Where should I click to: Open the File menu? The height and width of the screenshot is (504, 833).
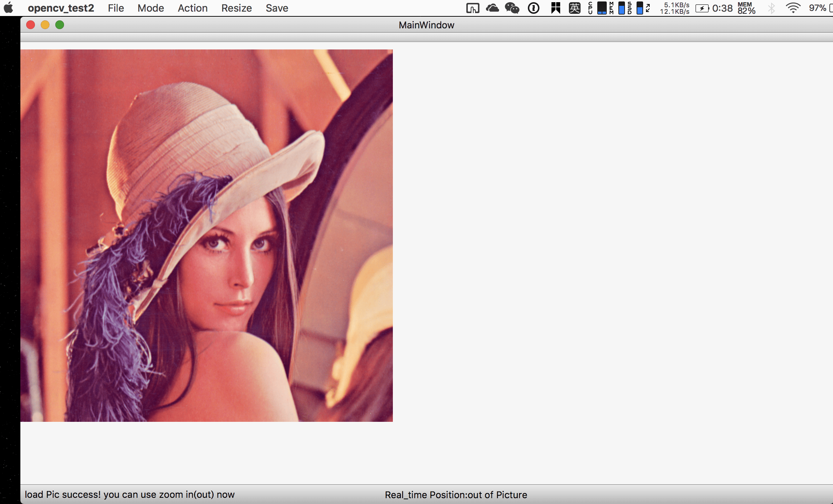[x=116, y=8]
